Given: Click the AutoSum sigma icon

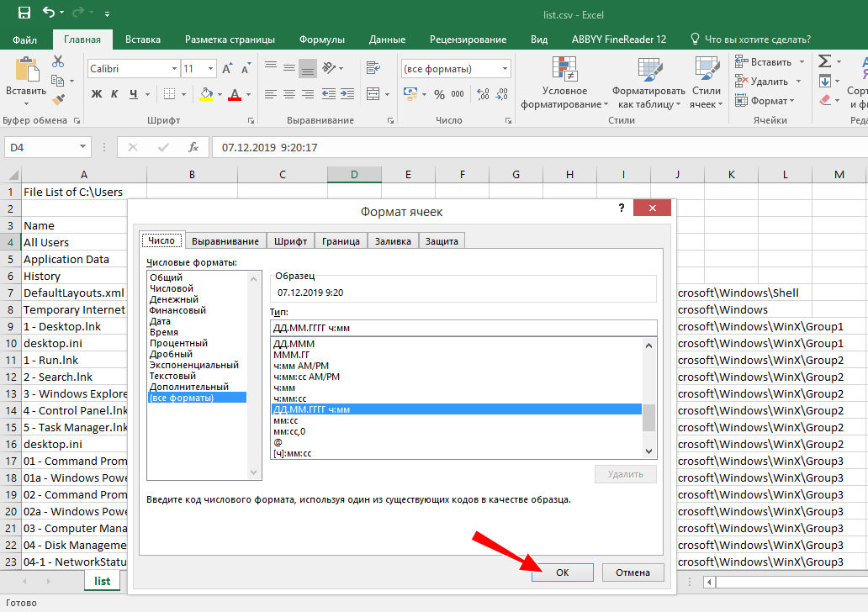Looking at the screenshot, I should (825, 61).
